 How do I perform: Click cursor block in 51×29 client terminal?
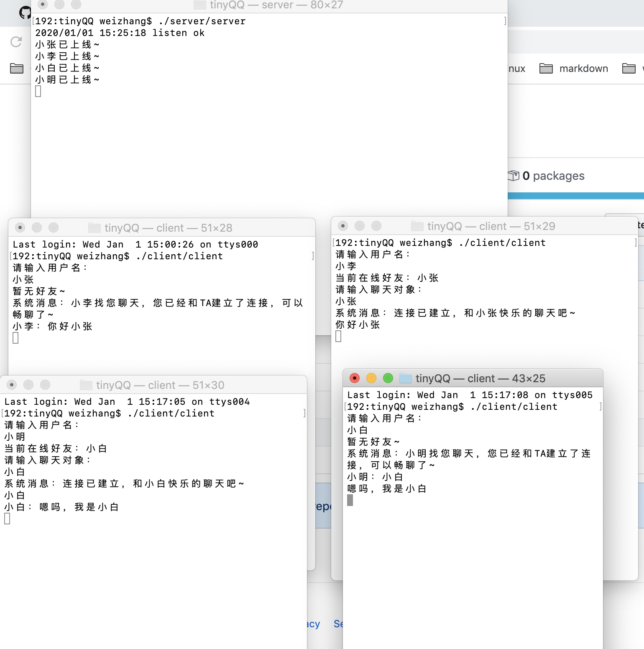tap(338, 336)
